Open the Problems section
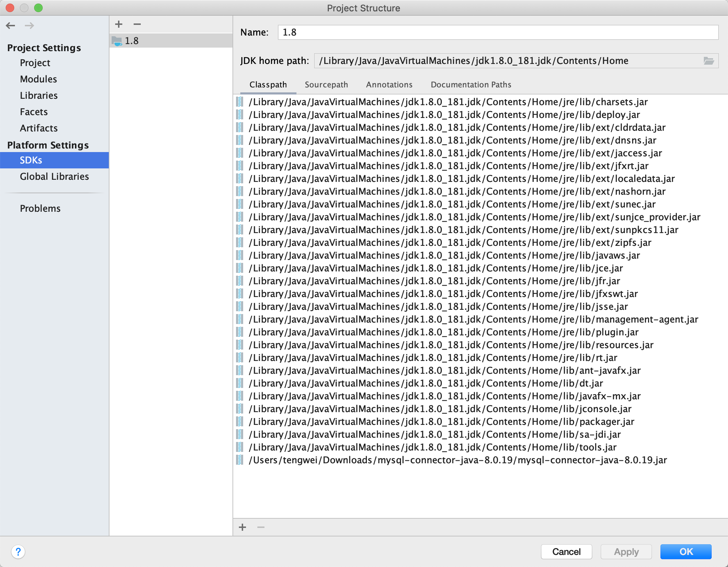728x567 pixels. click(x=40, y=209)
